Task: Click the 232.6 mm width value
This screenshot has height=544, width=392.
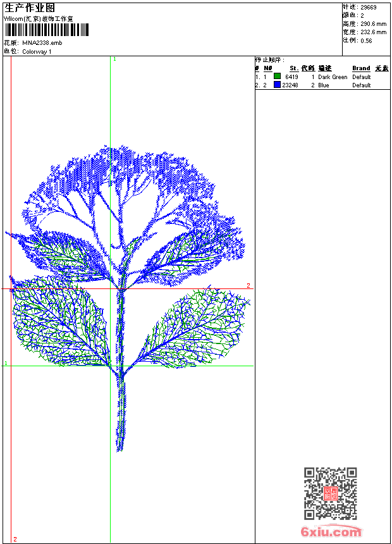Action: tap(373, 32)
